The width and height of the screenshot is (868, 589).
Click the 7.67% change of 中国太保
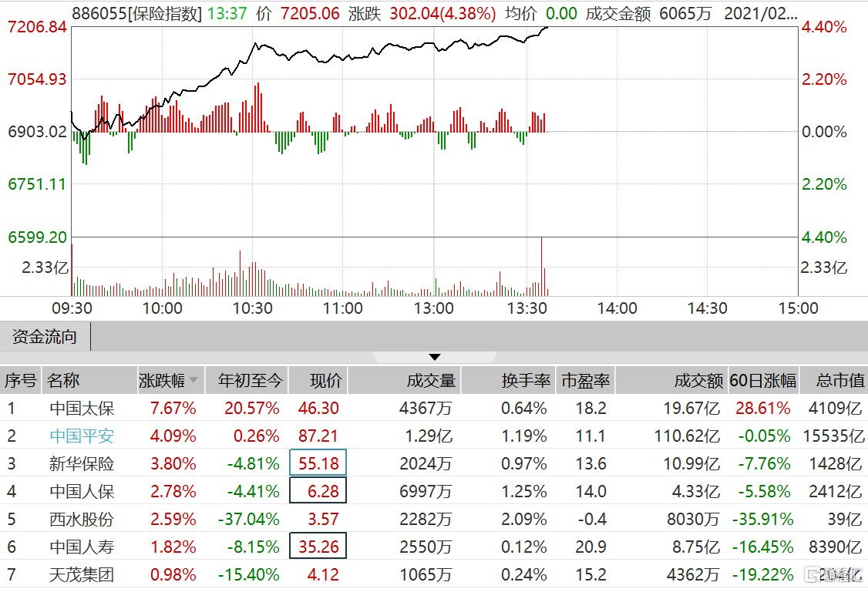pyautogui.click(x=173, y=408)
